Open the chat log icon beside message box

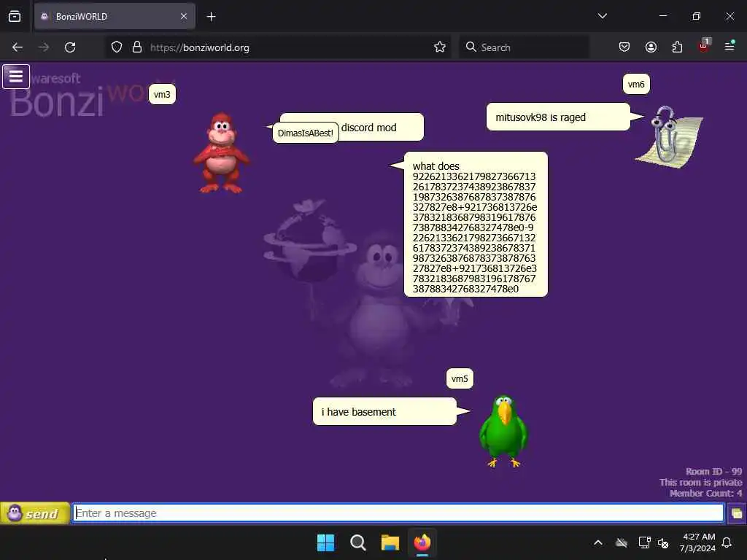737,513
